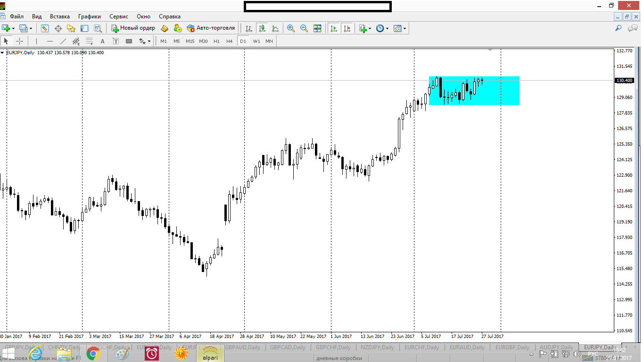The width and height of the screenshot is (644, 362).
Task: Select the Fibonacci Retracement tool
Action: (89, 41)
